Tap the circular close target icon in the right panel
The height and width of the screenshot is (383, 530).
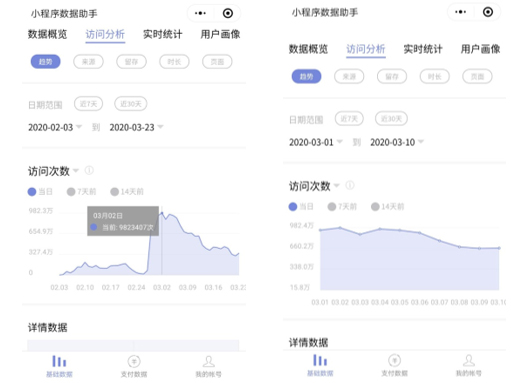coord(488,12)
